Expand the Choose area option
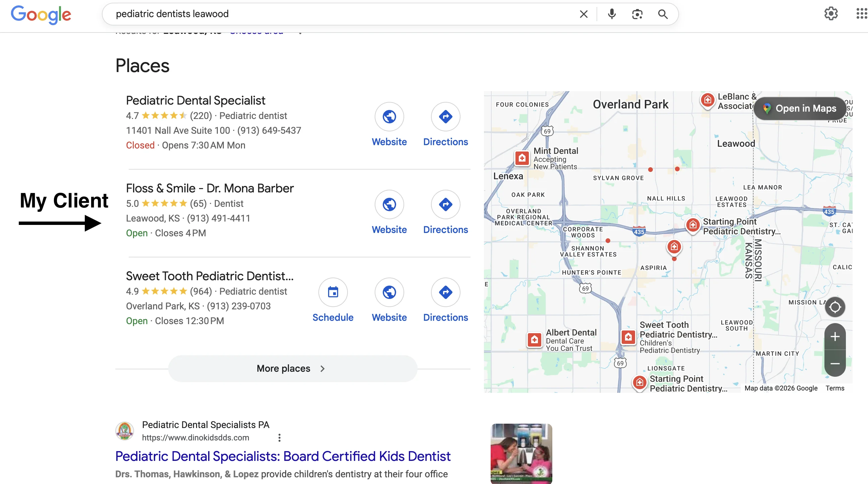The image size is (868, 484). tap(257, 32)
